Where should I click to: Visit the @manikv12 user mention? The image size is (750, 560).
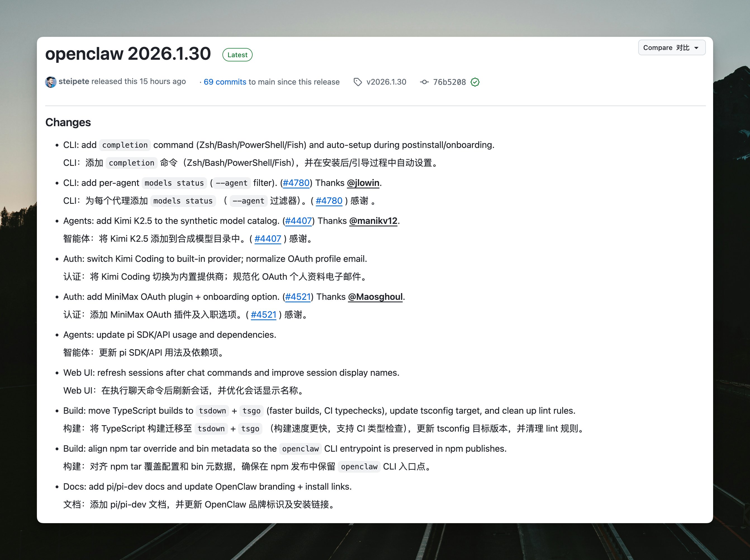[373, 221]
